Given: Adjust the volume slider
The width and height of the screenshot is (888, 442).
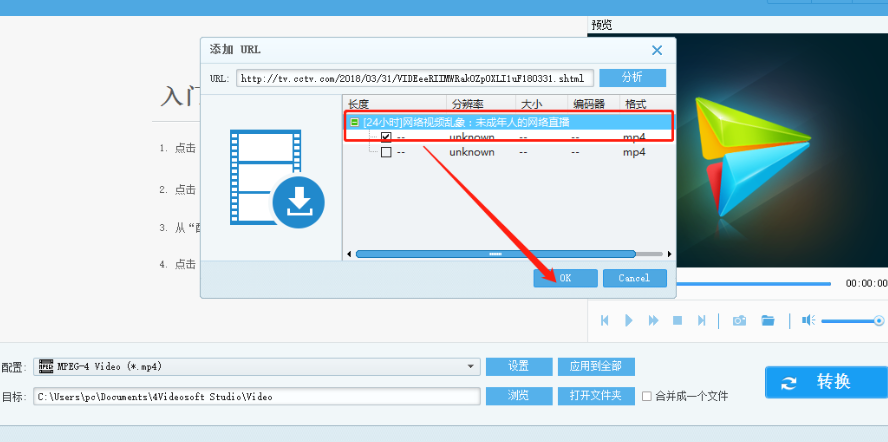Looking at the screenshot, I should (x=853, y=321).
